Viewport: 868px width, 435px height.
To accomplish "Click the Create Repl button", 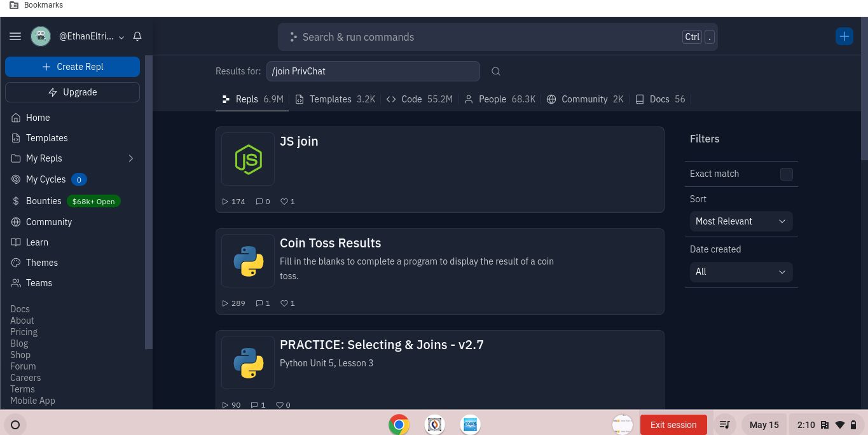I will click(72, 67).
